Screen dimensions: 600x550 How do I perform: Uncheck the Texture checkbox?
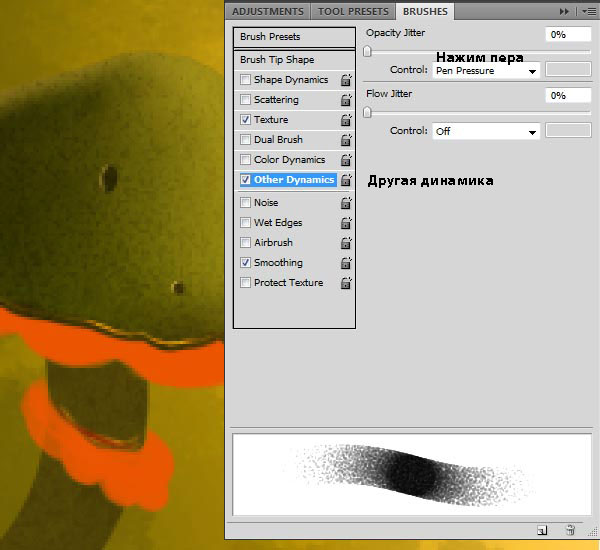pos(245,119)
